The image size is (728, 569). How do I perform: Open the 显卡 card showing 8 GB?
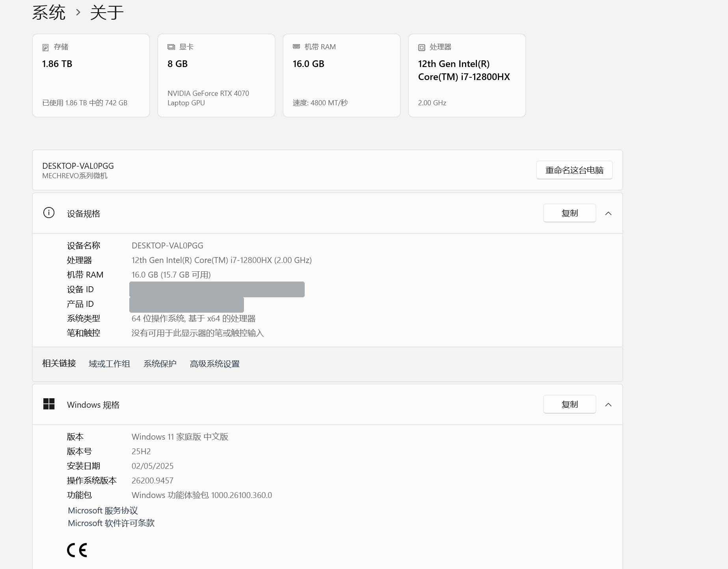[216, 75]
